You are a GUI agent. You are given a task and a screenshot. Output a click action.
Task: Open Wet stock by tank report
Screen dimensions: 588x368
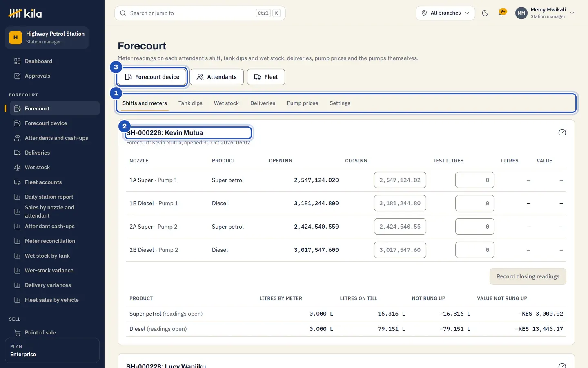pyautogui.click(x=55, y=256)
